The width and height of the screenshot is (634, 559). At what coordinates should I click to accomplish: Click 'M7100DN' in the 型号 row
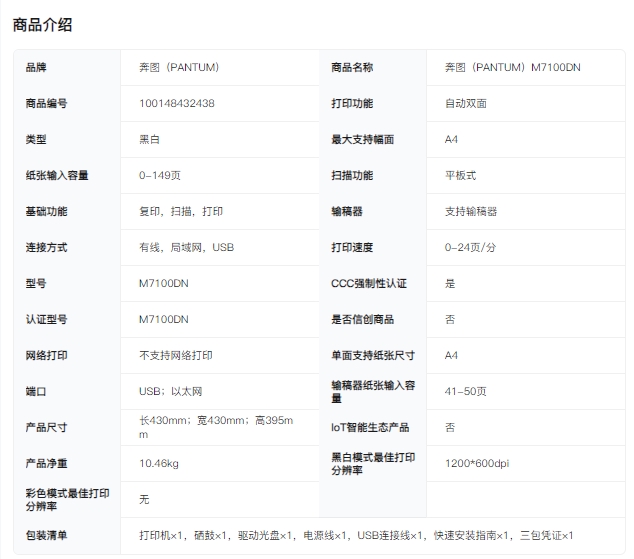coord(163,283)
